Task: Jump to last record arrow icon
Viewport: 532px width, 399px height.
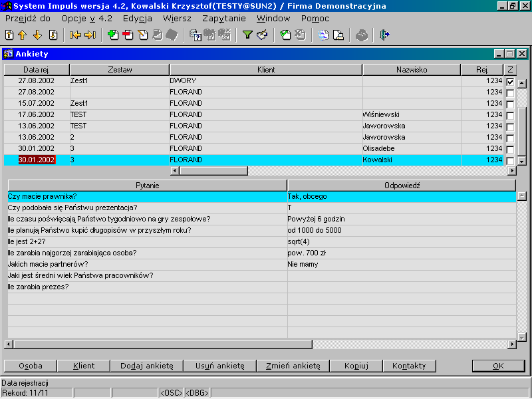Action: point(90,35)
